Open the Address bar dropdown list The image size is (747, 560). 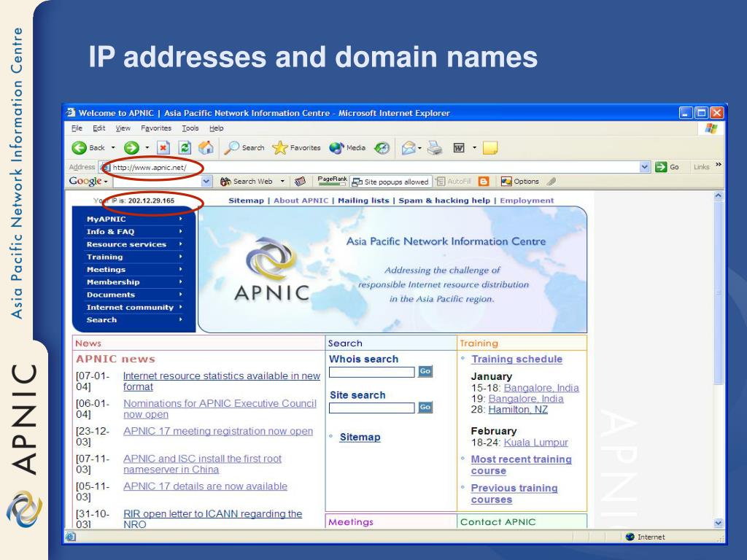coord(645,167)
